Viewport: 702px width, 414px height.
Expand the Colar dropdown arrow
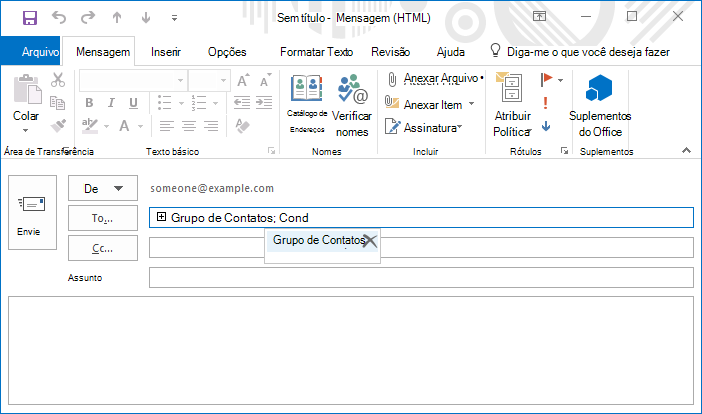(26, 130)
